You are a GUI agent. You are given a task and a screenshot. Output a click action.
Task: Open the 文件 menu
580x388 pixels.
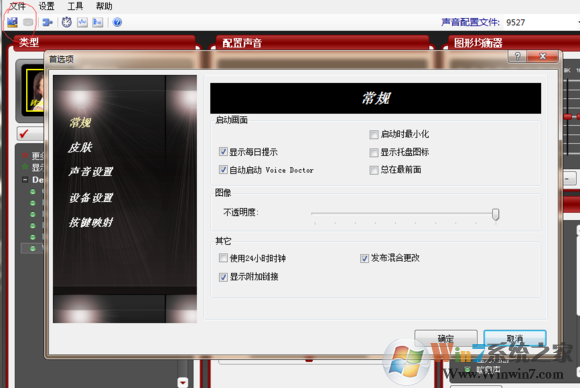pyautogui.click(x=17, y=6)
